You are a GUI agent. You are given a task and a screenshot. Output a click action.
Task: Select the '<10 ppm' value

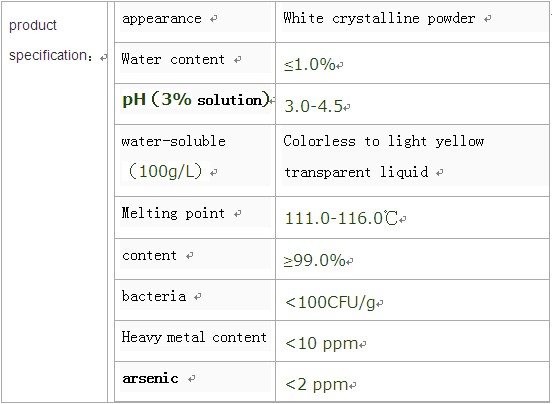click(321, 343)
